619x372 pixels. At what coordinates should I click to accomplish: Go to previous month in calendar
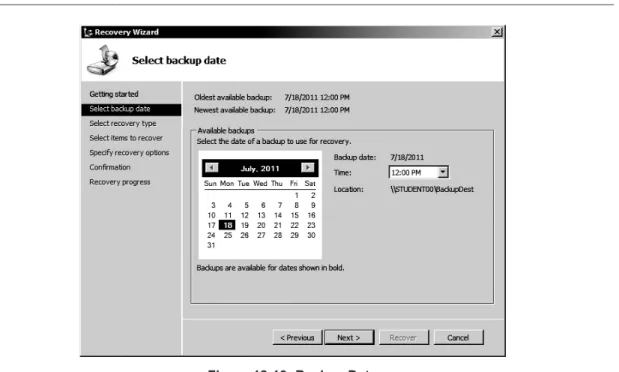coord(212,168)
